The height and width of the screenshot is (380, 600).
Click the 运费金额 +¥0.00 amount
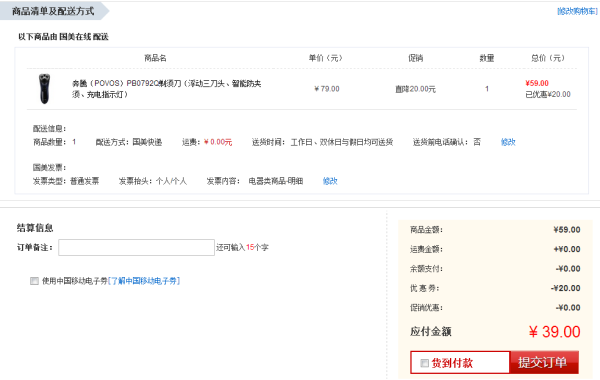567,249
